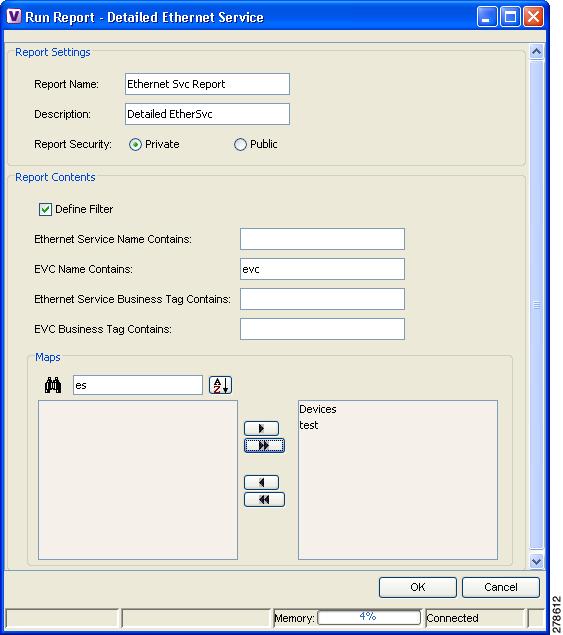Click the scrollbar down arrow
This screenshot has height=635, width=563.
pos(536,561)
